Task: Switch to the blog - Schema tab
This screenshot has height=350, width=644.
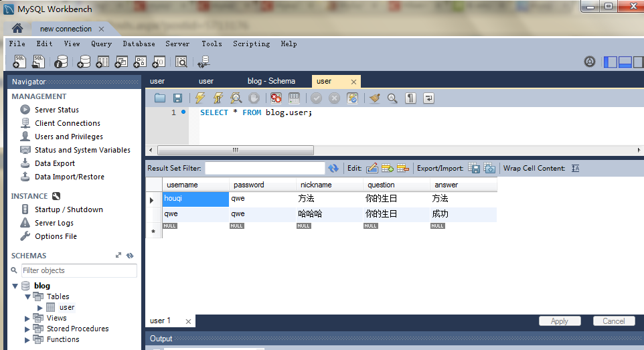Action: [271, 81]
